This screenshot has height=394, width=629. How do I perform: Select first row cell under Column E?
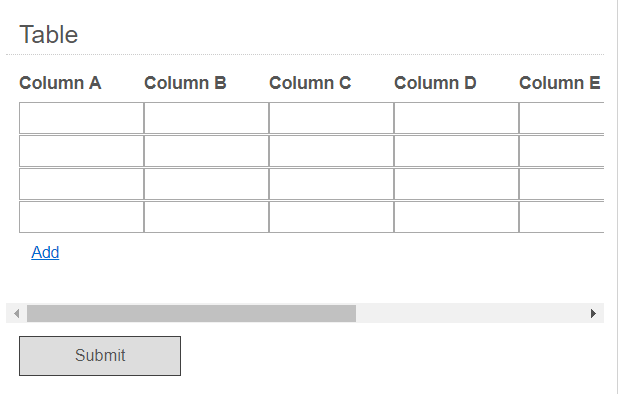click(562, 118)
